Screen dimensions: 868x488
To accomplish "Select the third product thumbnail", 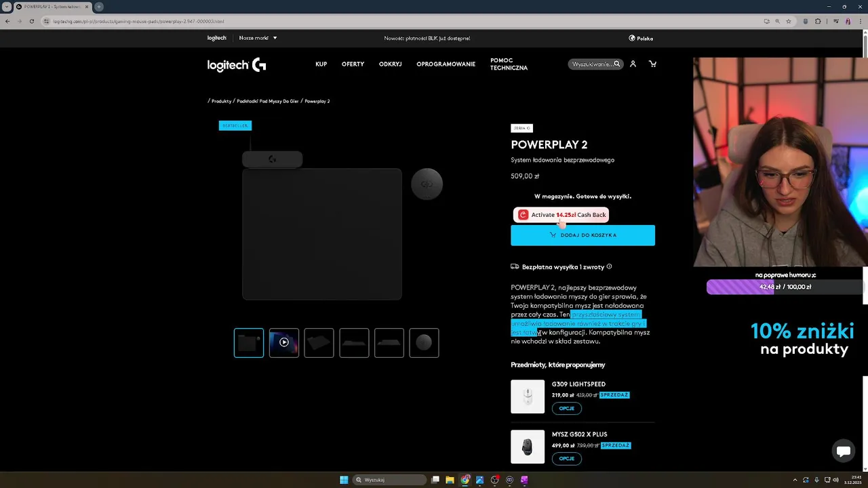I will pos(319,343).
